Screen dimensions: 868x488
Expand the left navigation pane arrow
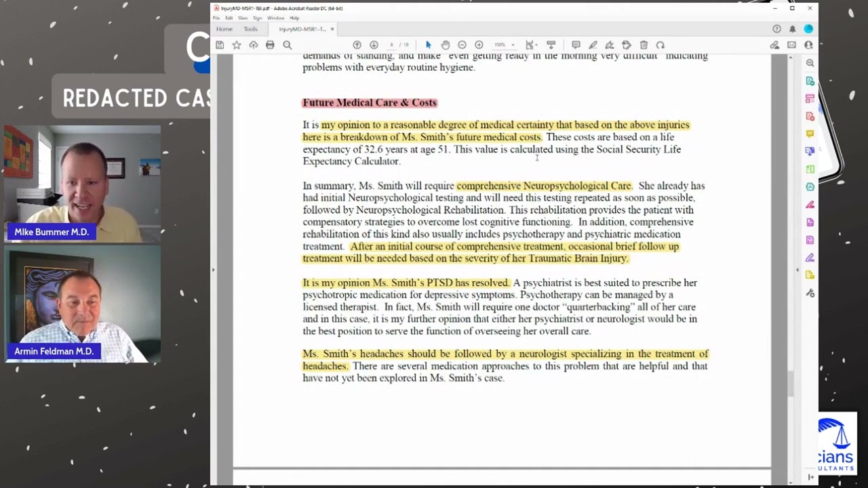(213, 270)
